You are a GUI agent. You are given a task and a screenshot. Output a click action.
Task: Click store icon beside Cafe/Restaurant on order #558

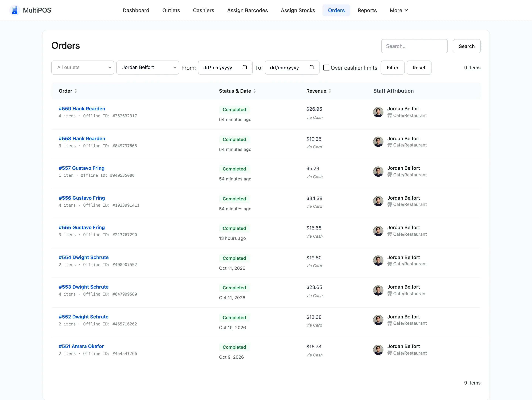click(x=390, y=145)
